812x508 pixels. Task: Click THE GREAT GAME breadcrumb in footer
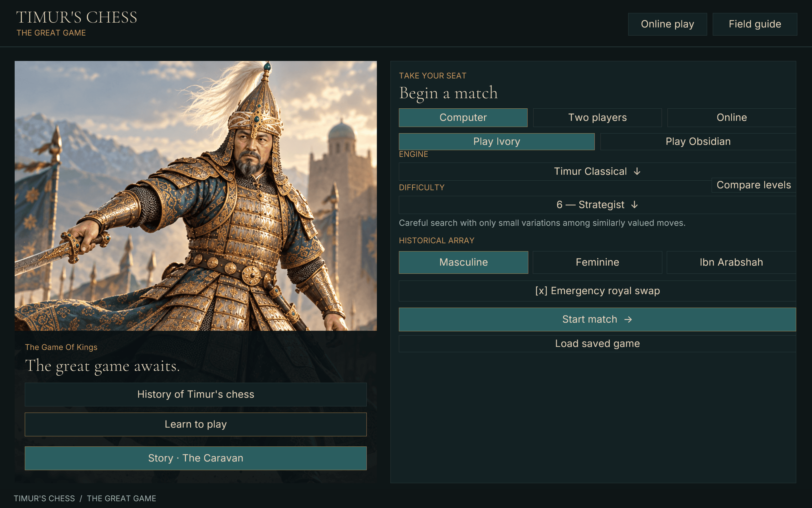click(x=122, y=498)
